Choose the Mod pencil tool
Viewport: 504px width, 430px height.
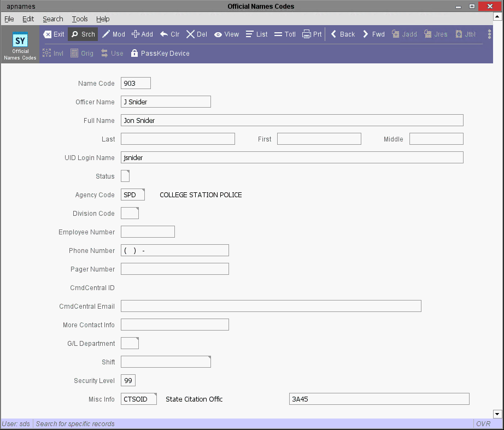click(114, 34)
